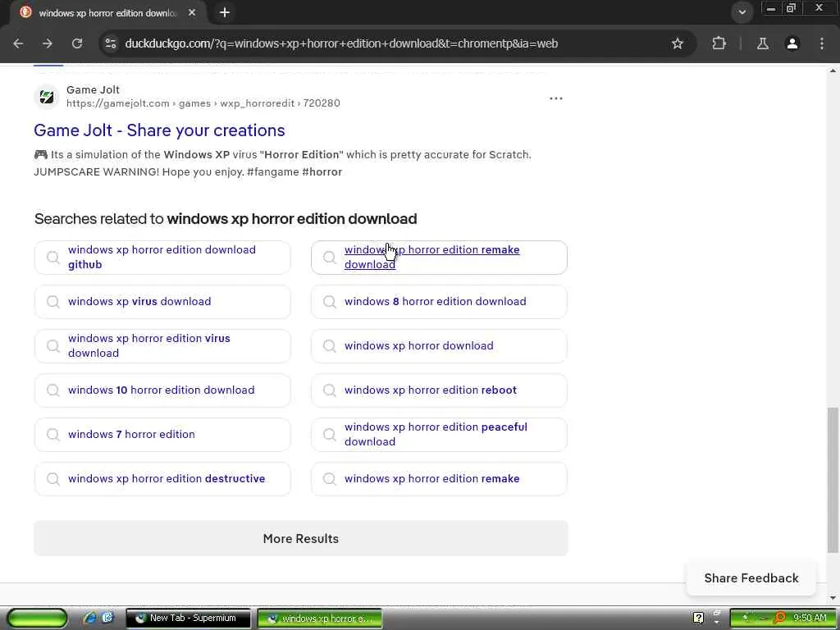This screenshot has width=840, height=630.
Task: Open the Extensions puzzle icon
Action: [719, 43]
